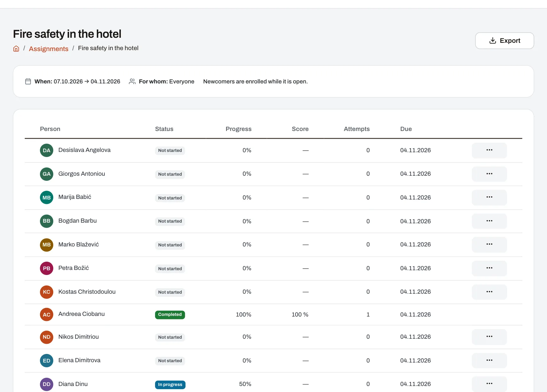547x392 pixels.
Task: Click the Score column header
Action: (x=300, y=129)
